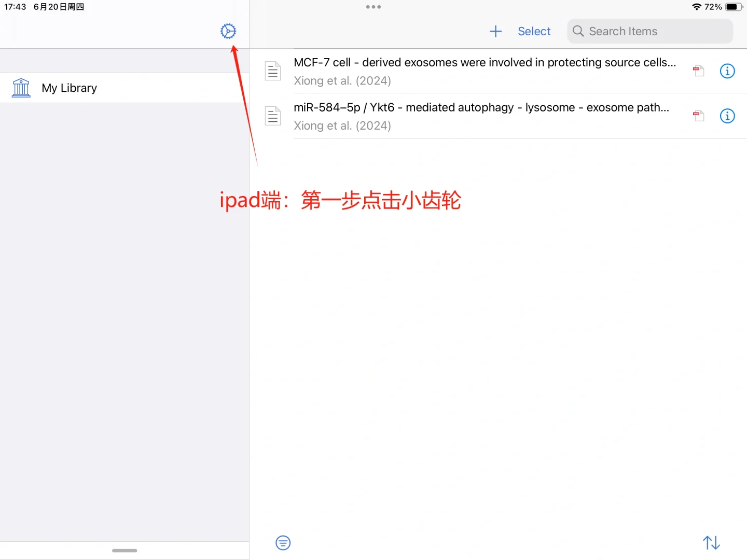Tap the plus icon to add an item
747x560 pixels.
click(495, 31)
